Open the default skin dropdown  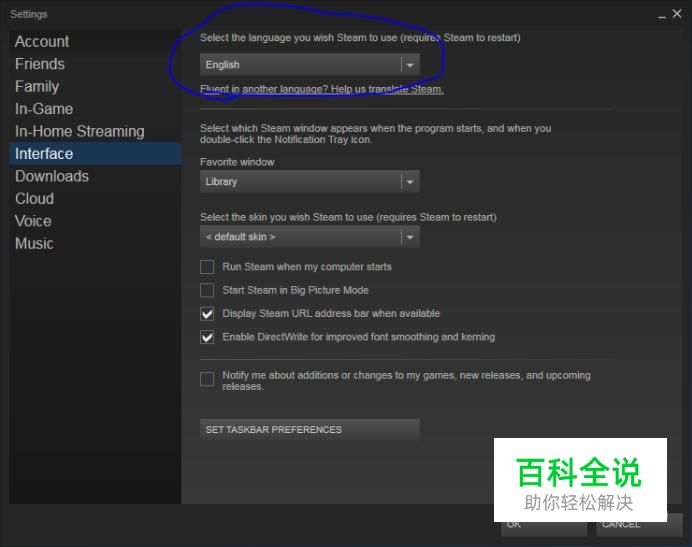click(x=309, y=237)
